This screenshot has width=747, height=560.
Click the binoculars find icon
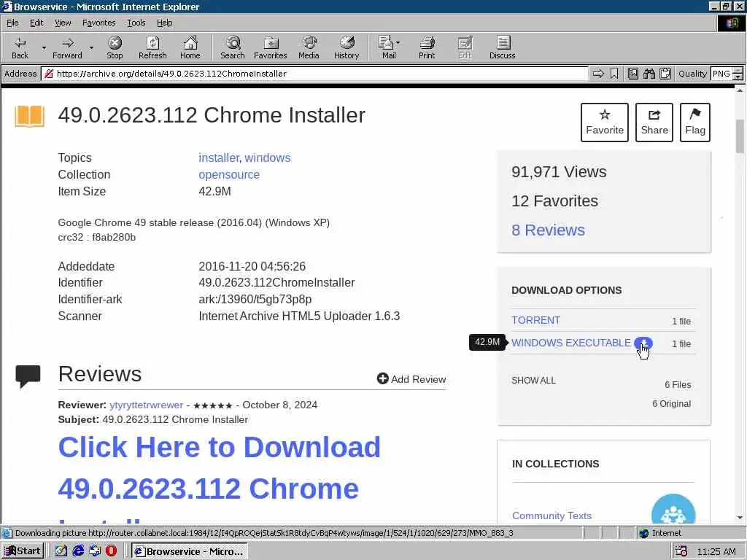(x=649, y=74)
